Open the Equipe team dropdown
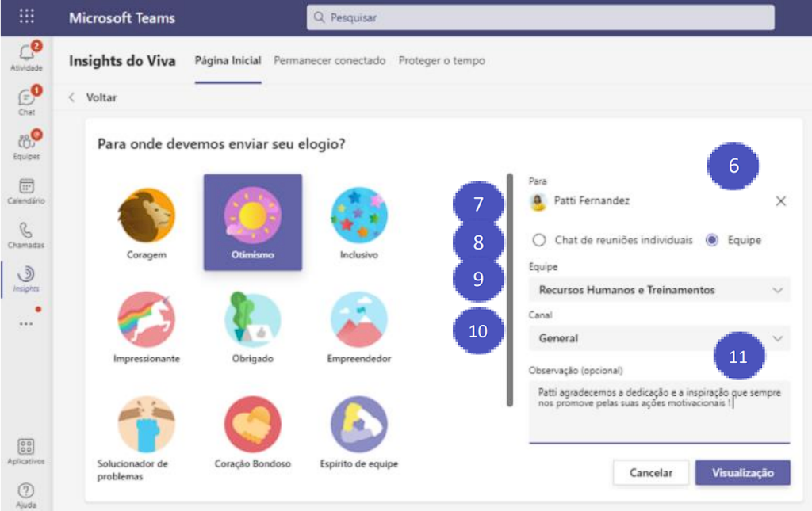This screenshot has height=511, width=812. (659, 290)
